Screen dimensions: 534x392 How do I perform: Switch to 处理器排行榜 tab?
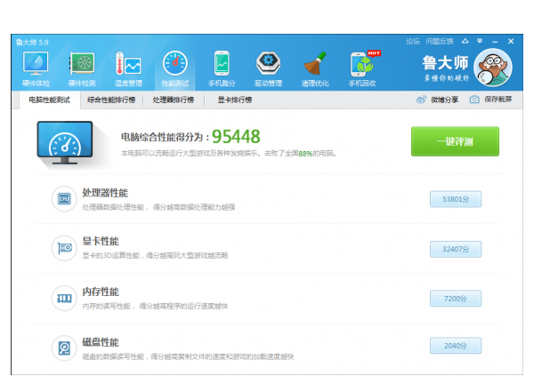[x=174, y=100]
